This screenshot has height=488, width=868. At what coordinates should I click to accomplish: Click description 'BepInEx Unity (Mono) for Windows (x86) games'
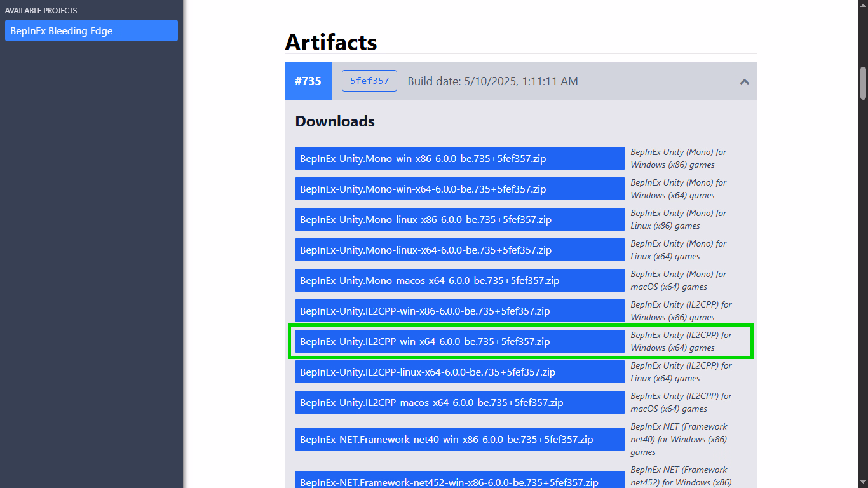point(678,158)
